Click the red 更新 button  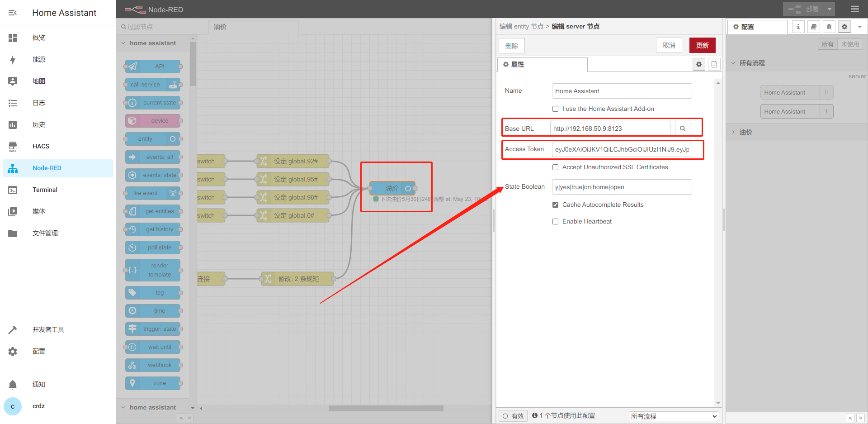tap(702, 45)
